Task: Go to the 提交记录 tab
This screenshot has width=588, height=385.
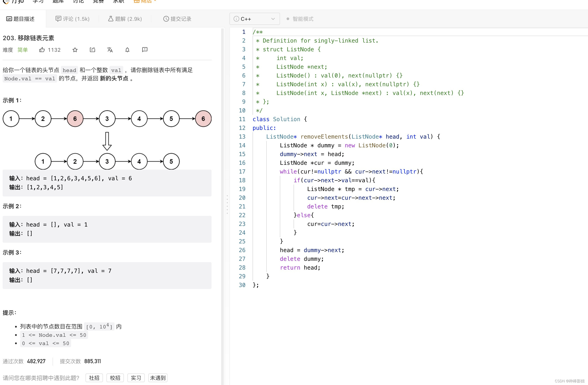Action: (177, 19)
